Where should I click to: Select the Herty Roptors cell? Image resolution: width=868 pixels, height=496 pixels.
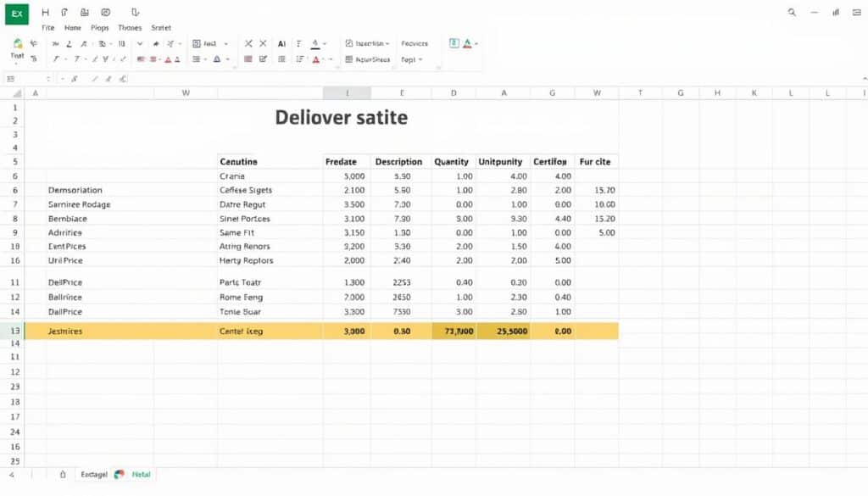pyautogui.click(x=270, y=260)
